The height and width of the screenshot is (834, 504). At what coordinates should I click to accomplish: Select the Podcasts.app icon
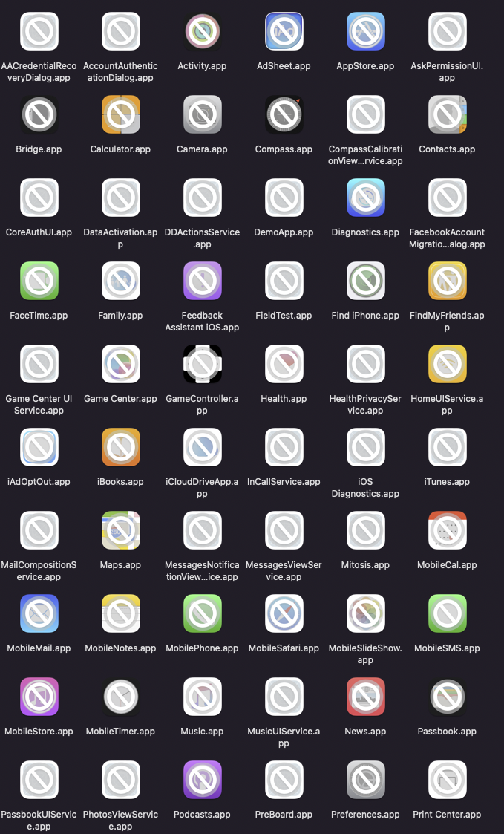[203, 780]
